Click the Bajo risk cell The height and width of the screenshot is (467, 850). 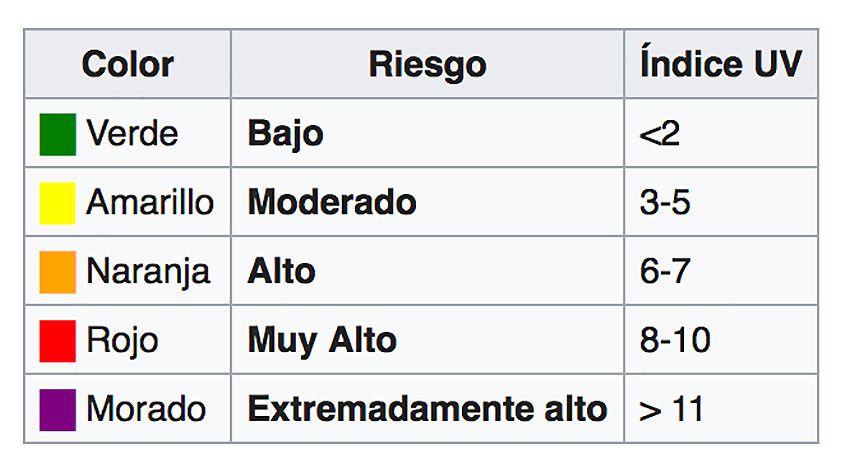pos(285,134)
